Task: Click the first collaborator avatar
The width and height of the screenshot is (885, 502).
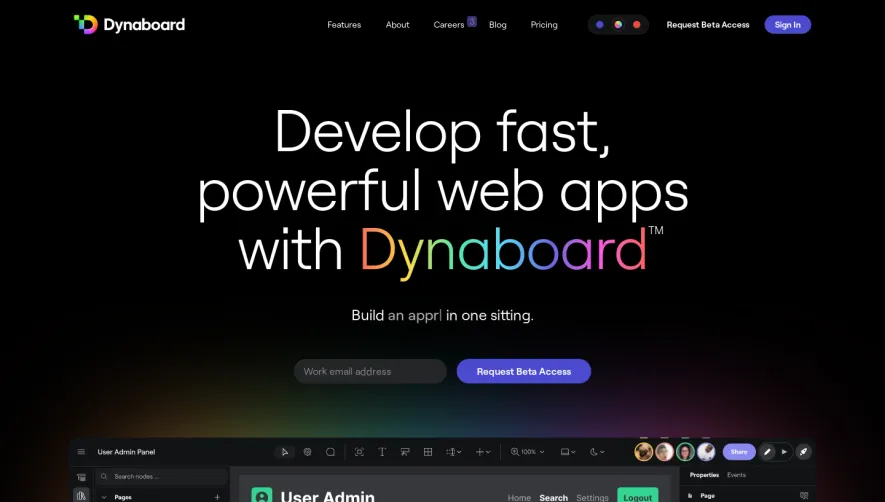Action: click(643, 452)
